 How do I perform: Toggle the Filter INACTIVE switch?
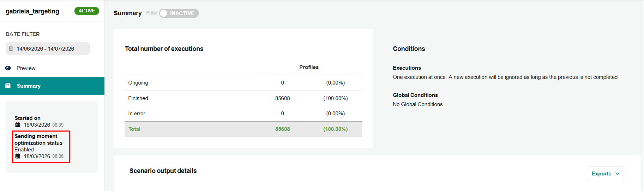[179, 13]
